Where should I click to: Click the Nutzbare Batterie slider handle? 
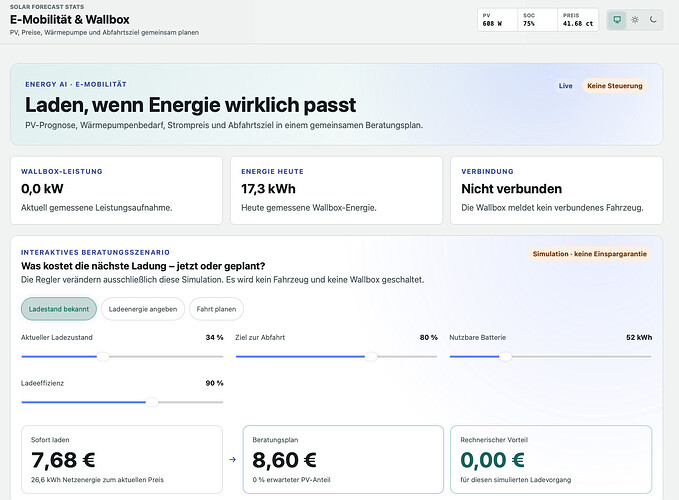click(505, 357)
